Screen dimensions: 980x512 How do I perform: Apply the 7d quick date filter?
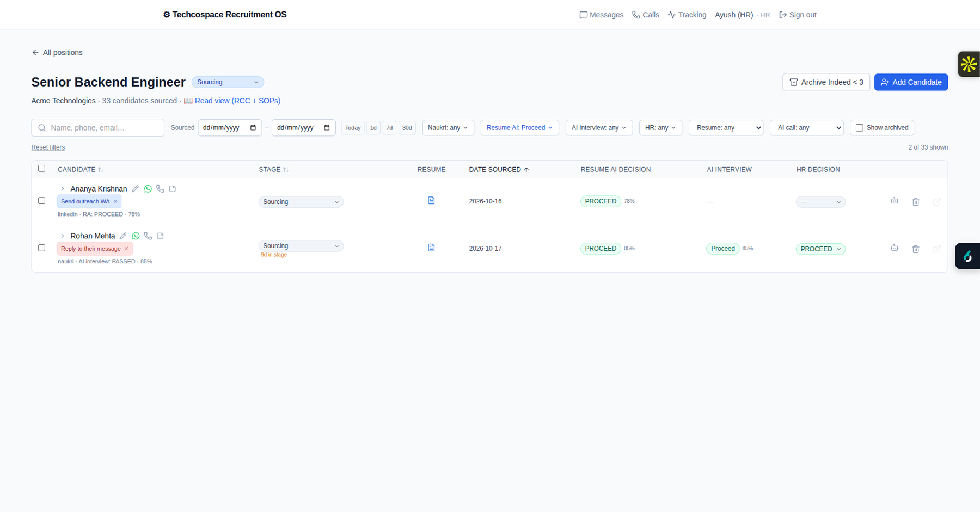389,128
